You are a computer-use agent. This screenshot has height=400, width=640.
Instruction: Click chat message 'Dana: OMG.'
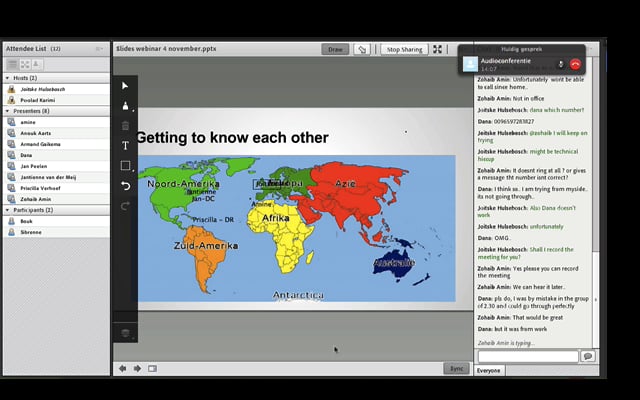493,238
